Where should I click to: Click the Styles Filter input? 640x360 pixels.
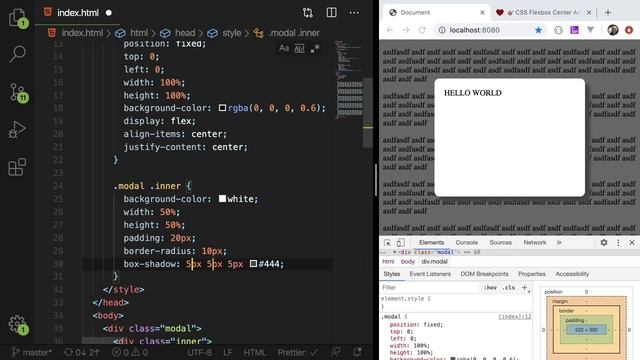point(429,288)
